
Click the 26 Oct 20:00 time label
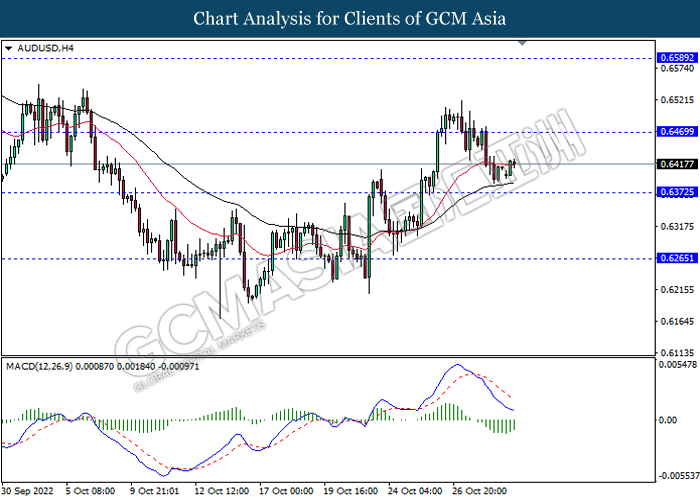[x=480, y=491]
